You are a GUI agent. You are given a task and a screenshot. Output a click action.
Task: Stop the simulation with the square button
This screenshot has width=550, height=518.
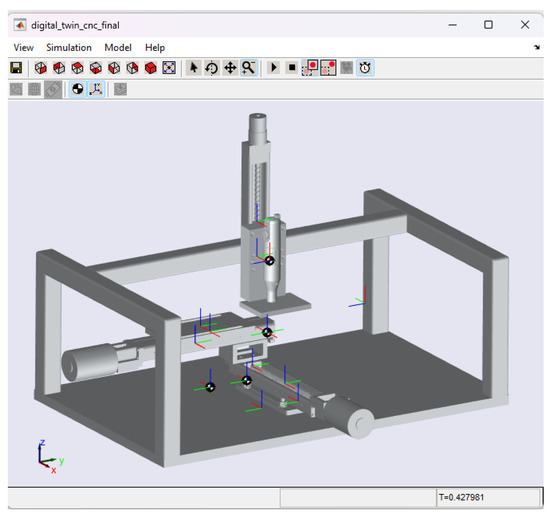[x=292, y=68]
